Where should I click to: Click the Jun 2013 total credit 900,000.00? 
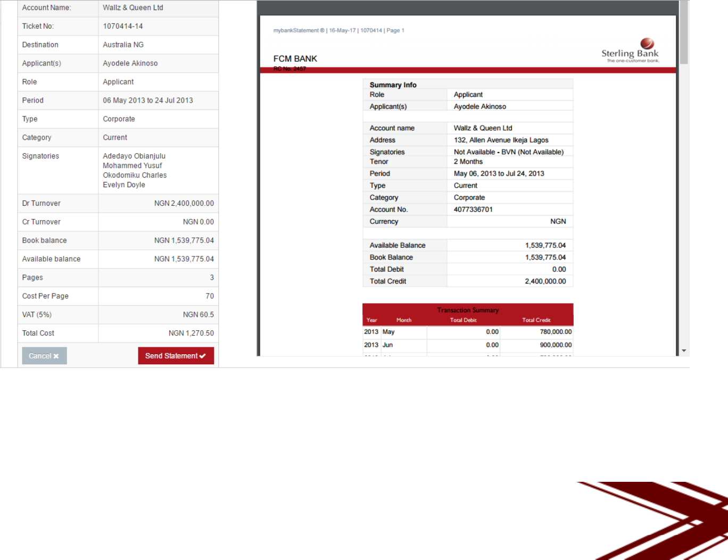tap(556, 345)
